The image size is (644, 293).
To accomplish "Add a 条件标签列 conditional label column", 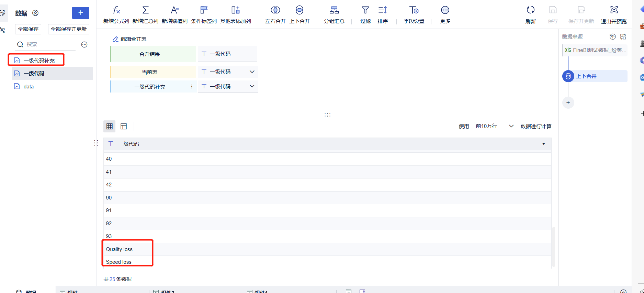I will [x=204, y=15].
